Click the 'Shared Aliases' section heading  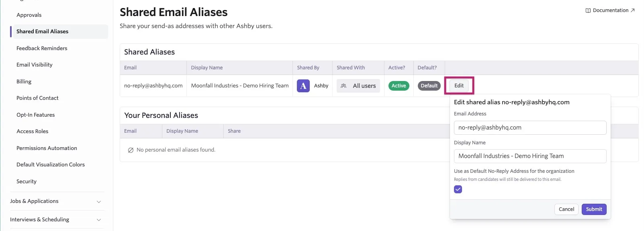pos(149,52)
